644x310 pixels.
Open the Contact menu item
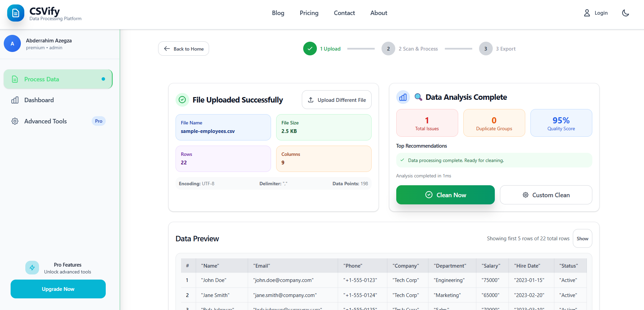point(344,13)
